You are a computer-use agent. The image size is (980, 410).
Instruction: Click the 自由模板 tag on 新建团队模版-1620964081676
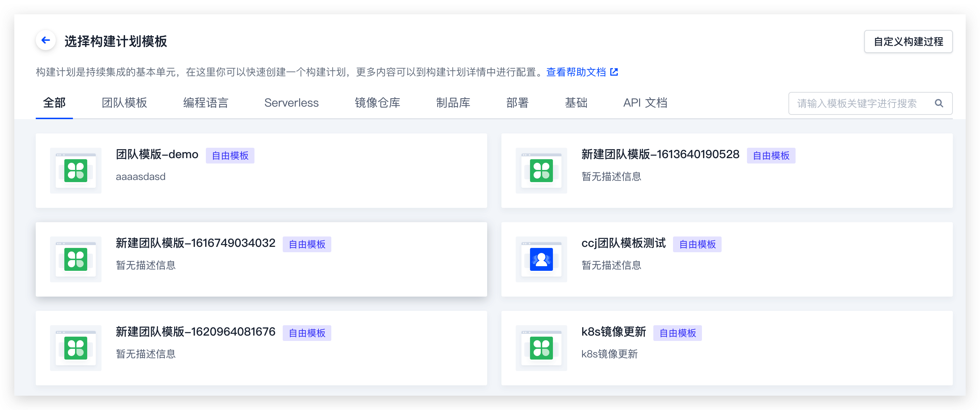coord(307,333)
